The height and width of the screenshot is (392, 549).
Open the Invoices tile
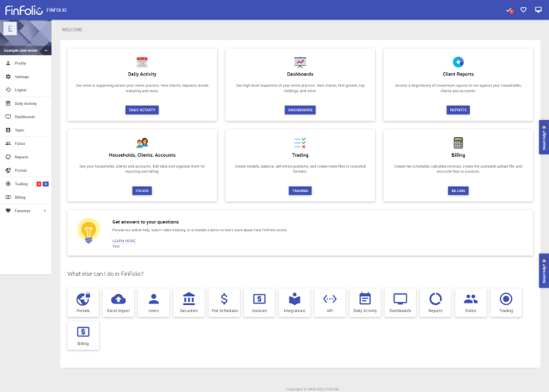pyautogui.click(x=260, y=303)
